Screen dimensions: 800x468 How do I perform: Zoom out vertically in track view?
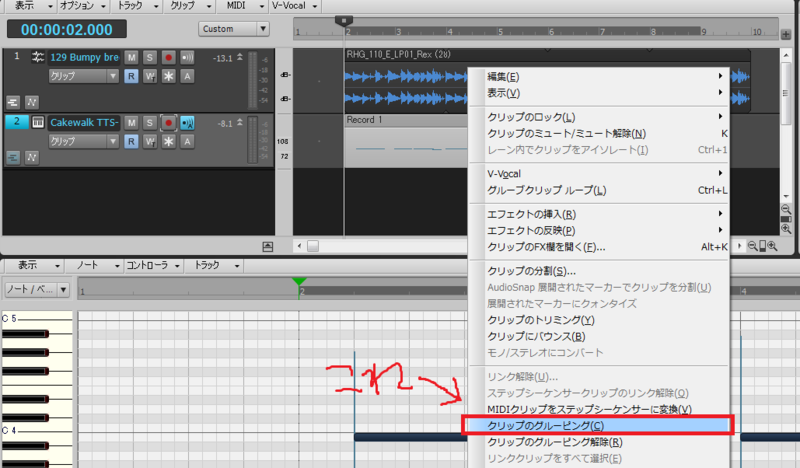(x=786, y=209)
